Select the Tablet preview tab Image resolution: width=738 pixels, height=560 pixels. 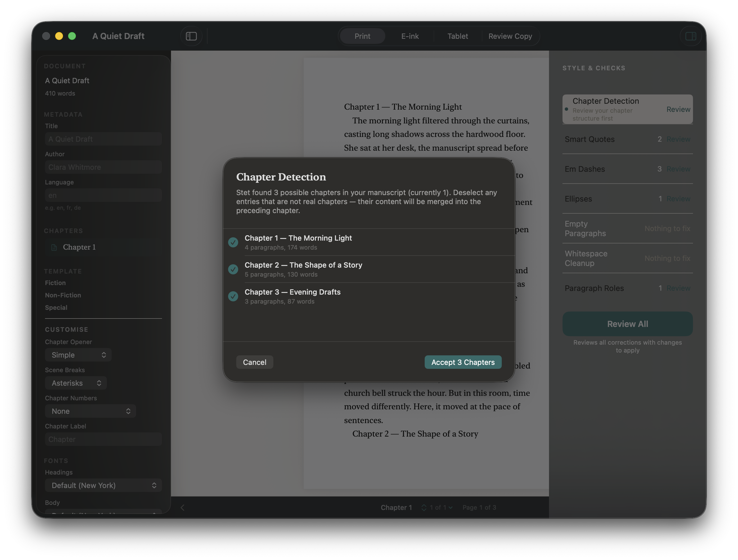point(457,36)
